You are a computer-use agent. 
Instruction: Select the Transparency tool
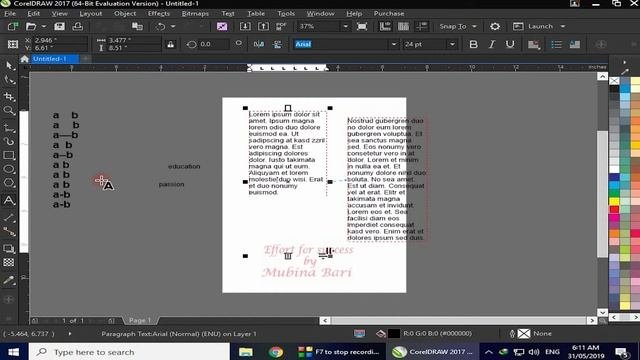click(9, 262)
